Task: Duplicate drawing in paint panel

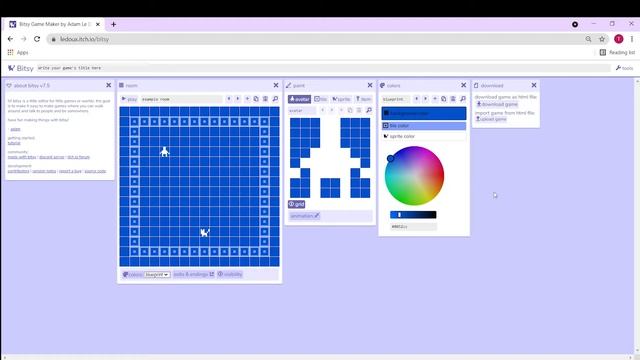Action: 350,110
